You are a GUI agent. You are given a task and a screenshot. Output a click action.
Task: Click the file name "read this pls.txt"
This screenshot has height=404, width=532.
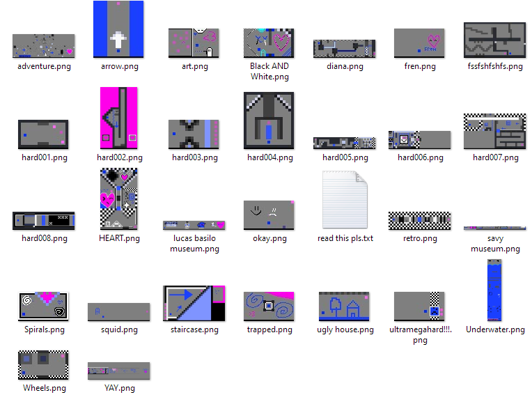pyautogui.click(x=345, y=238)
